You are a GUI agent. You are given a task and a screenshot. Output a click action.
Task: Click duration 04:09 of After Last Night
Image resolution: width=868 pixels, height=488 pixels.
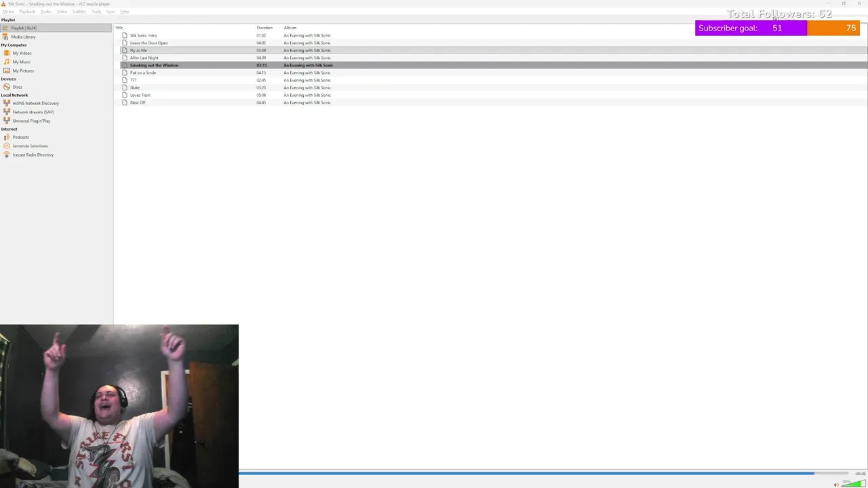point(261,58)
